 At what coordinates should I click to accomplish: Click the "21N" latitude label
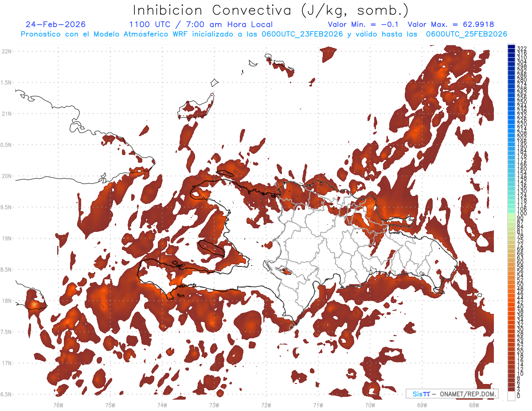7,114
